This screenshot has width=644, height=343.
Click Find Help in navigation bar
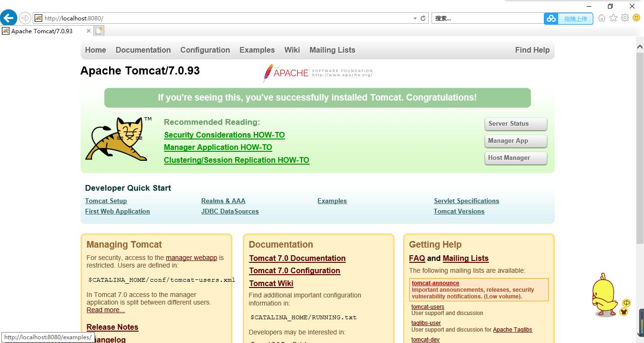pyautogui.click(x=532, y=50)
